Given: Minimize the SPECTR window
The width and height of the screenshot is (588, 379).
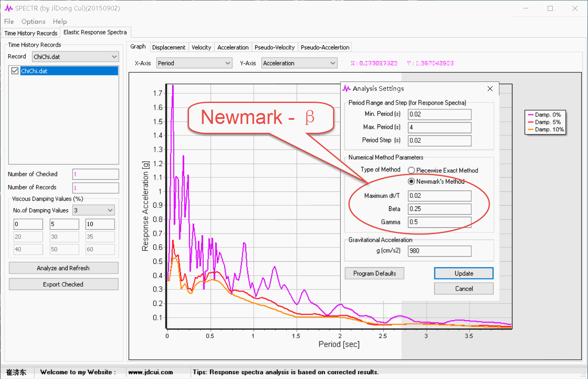Looking at the screenshot, I should tap(526, 8).
